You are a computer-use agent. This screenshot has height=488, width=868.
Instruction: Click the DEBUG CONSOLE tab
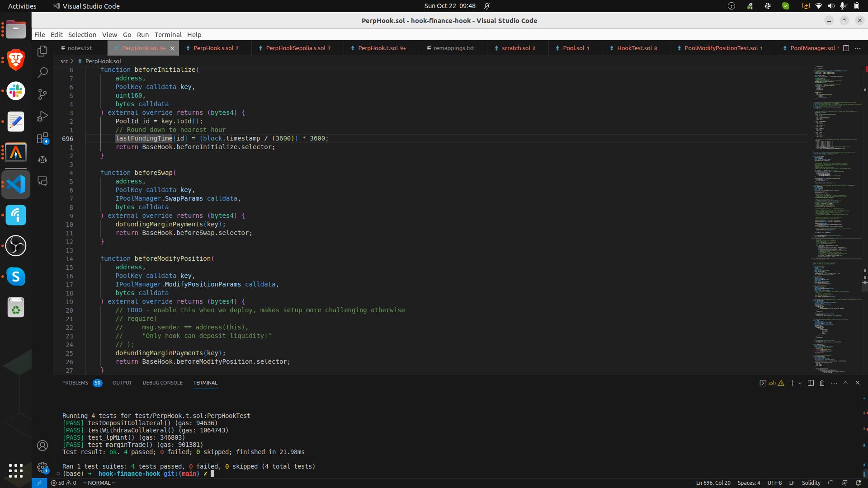pos(163,384)
